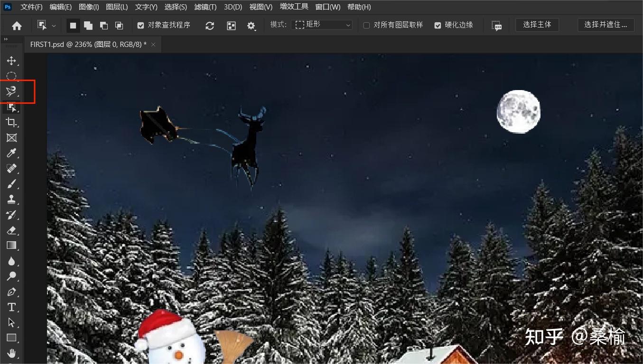Choose the History Brush tool

point(11,215)
